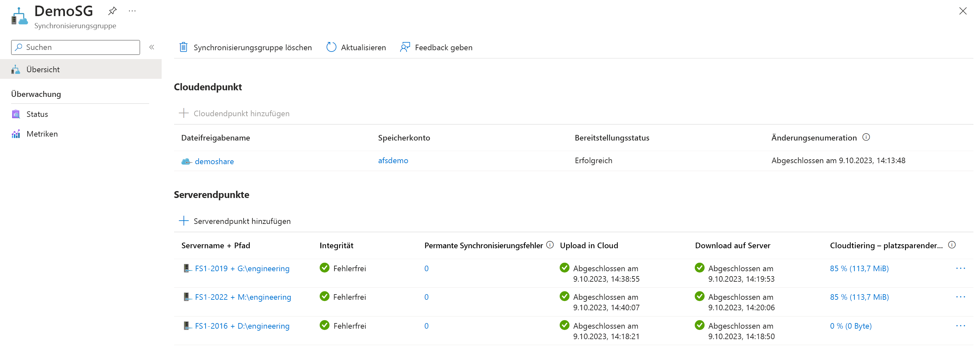This screenshot has height=350, width=980.
Task: Open the 85 % (113,7 MiB) tiering link for FS1-2022
Action: (x=859, y=297)
